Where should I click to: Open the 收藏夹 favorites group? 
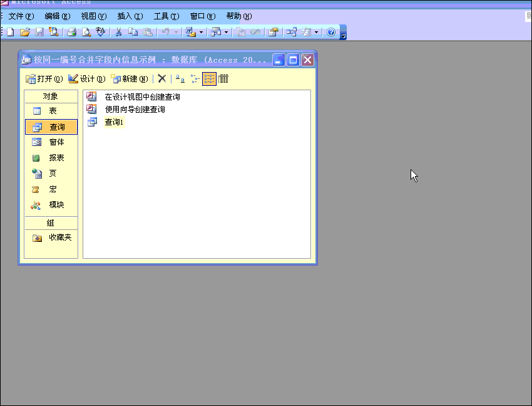pos(51,237)
